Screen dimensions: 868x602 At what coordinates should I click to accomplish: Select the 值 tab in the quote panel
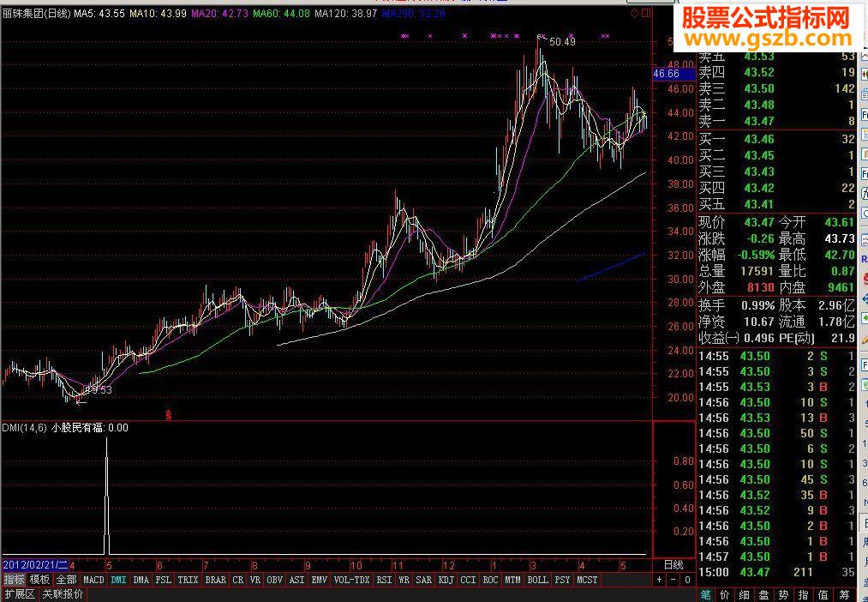[823, 595]
